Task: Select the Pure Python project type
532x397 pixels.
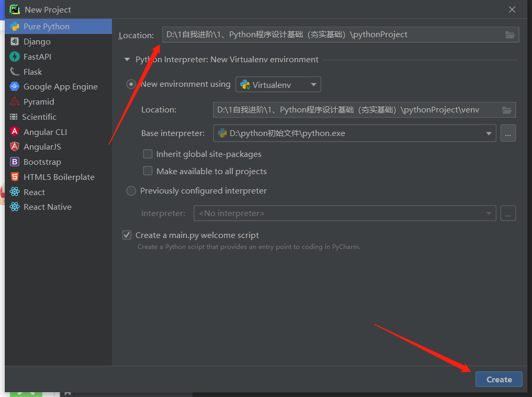Action: point(59,27)
